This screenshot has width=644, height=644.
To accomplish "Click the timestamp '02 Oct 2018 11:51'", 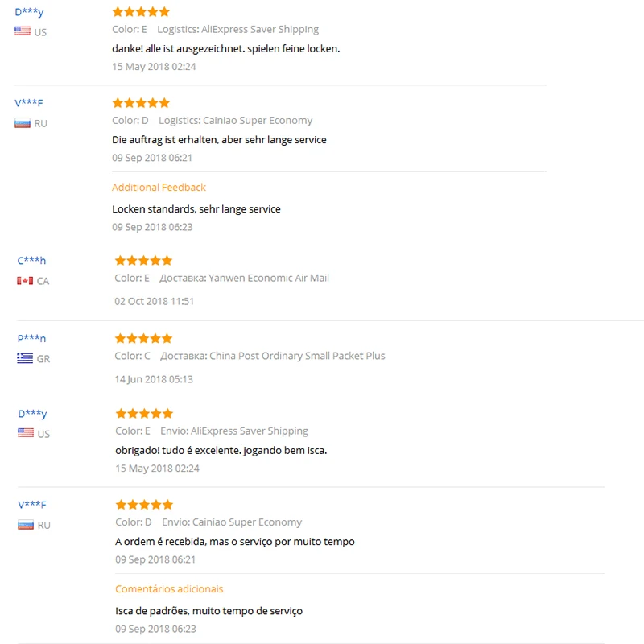I will point(154,301).
